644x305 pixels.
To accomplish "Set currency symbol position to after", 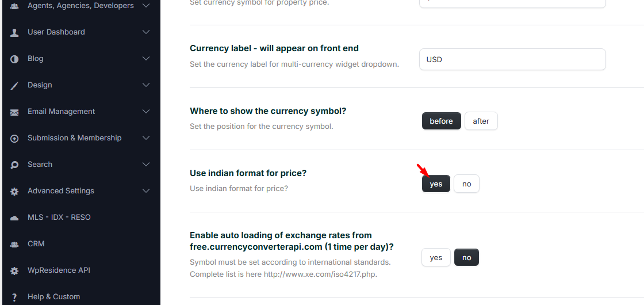I will [x=481, y=121].
